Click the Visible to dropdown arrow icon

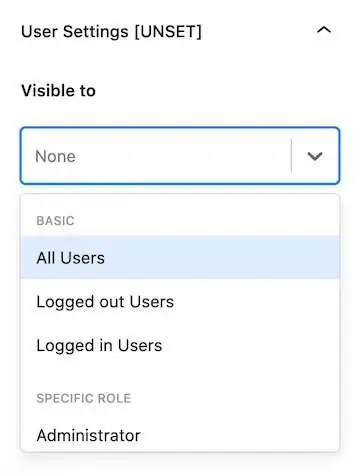click(315, 156)
